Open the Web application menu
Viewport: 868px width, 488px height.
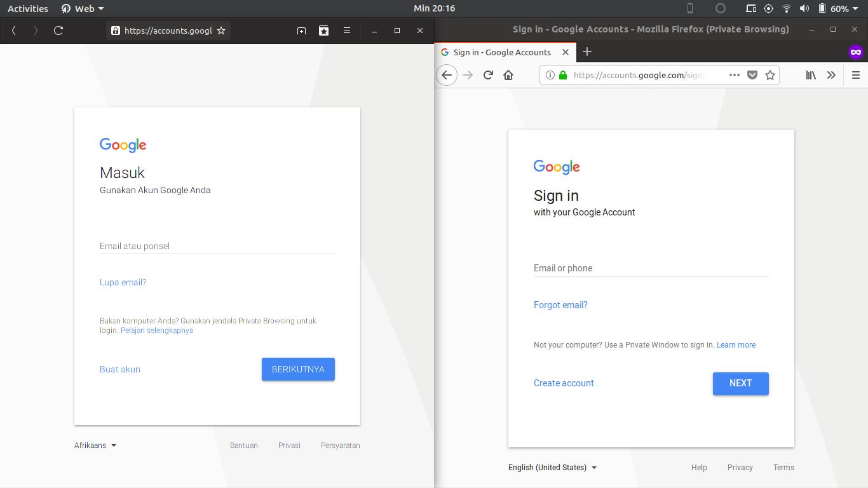[x=83, y=8]
